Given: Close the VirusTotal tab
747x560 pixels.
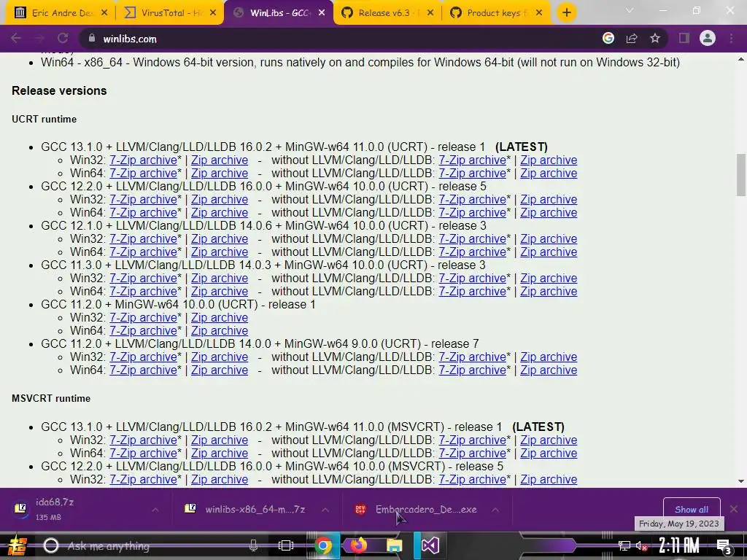Looking at the screenshot, I should coord(214,13).
